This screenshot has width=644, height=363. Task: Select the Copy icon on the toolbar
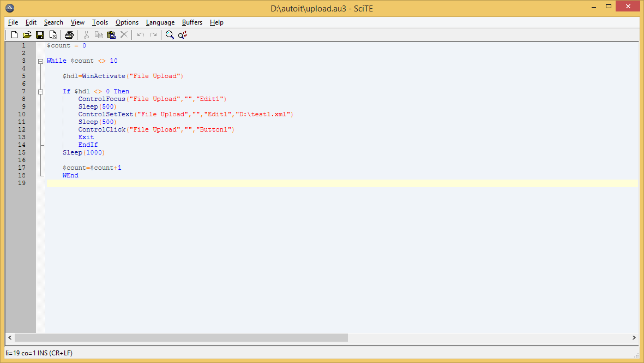point(99,34)
